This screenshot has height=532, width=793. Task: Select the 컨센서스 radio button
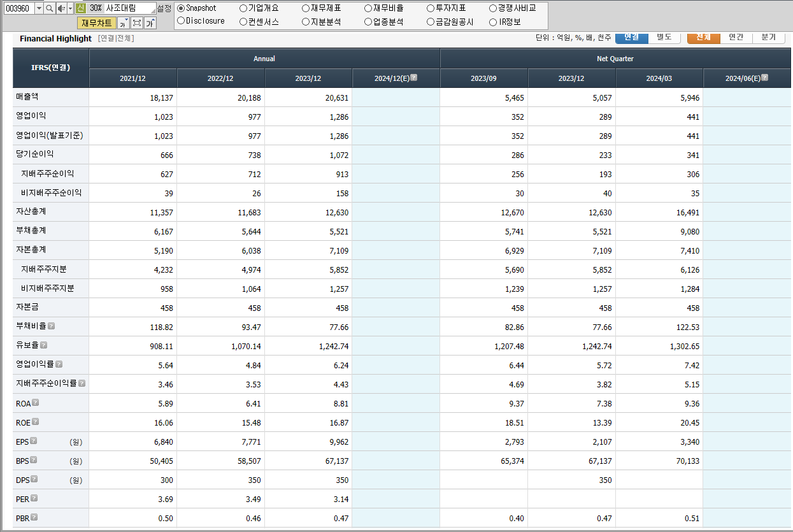pyautogui.click(x=243, y=22)
